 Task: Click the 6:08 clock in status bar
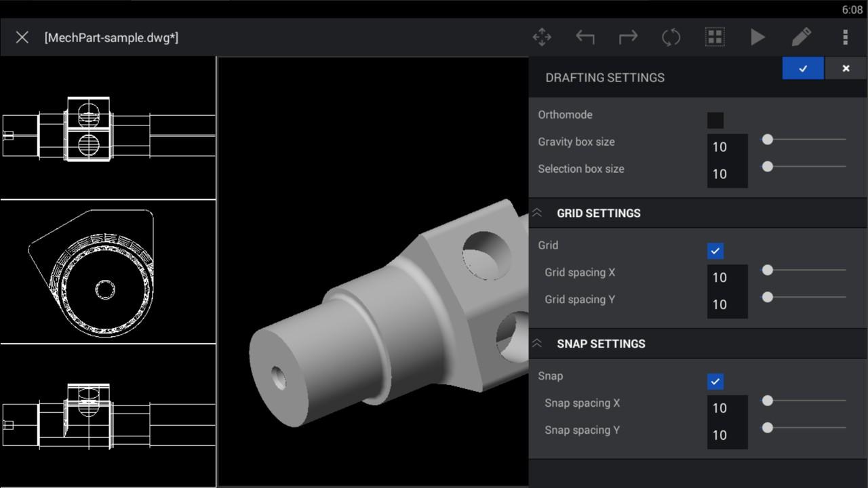[852, 9]
